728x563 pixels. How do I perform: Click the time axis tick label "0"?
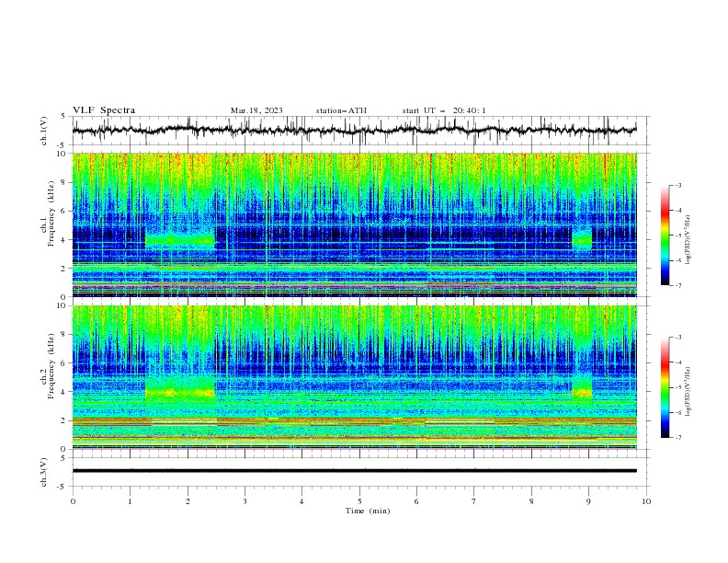73,501
